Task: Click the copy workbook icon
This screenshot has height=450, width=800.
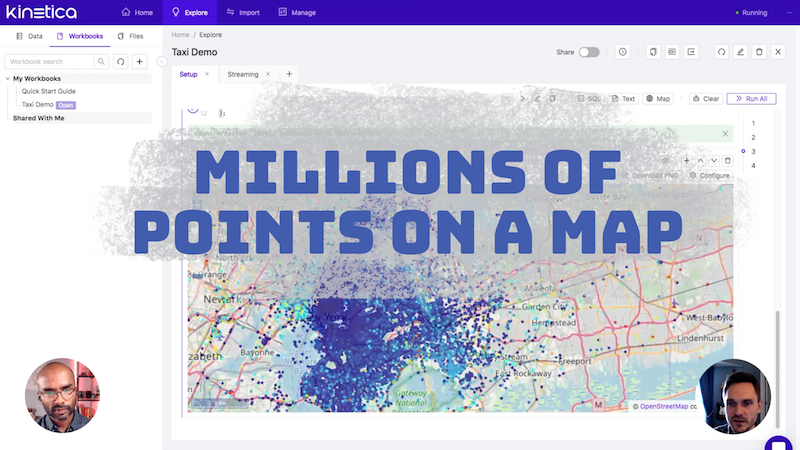Action: click(653, 52)
